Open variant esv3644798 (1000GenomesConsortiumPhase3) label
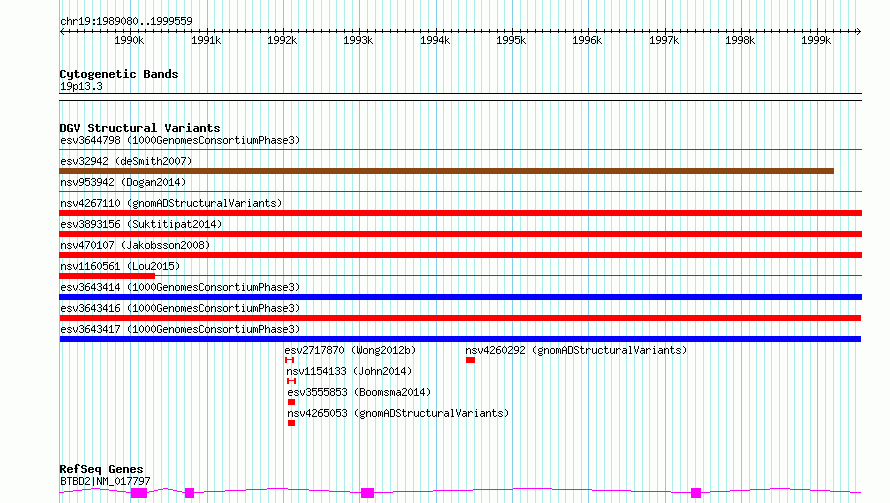 pyautogui.click(x=180, y=140)
